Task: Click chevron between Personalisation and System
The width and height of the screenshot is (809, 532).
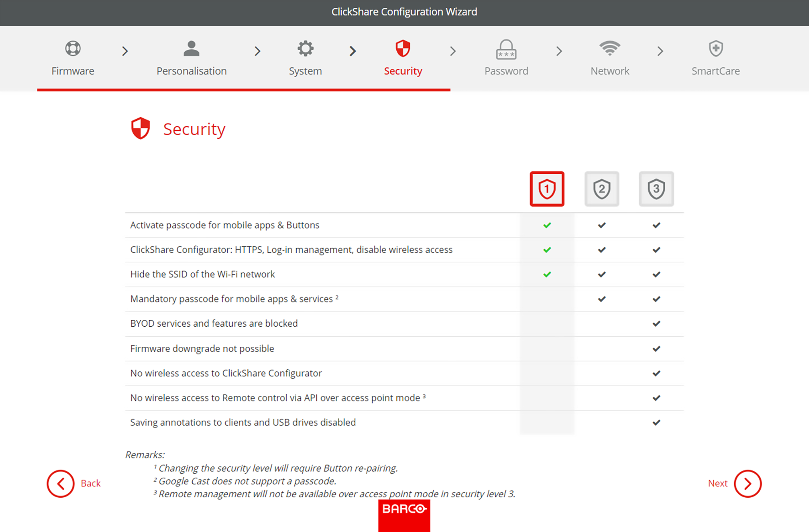Action: [257, 51]
